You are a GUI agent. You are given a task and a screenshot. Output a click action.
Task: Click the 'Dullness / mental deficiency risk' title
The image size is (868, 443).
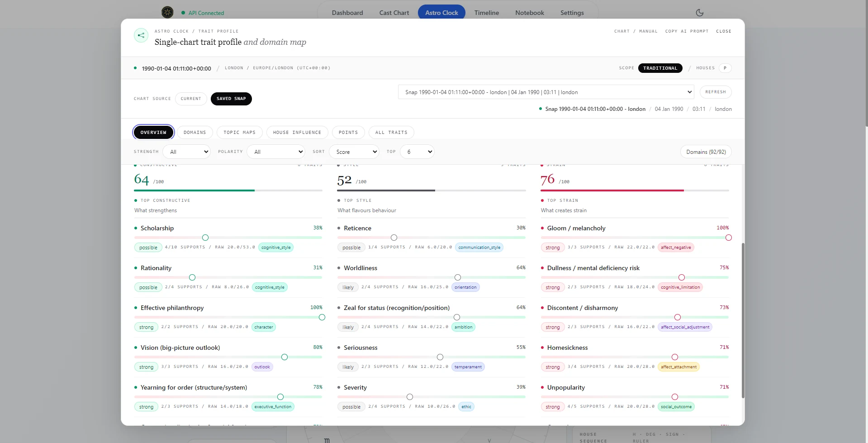pos(593,268)
